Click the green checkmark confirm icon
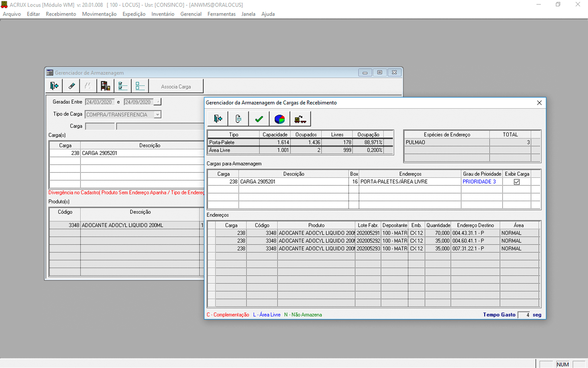The image size is (588, 368). coord(259,119)
